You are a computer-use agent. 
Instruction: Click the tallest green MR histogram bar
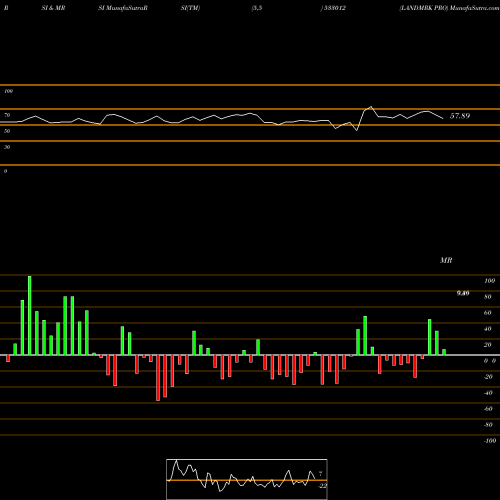(x=30, y=315)
